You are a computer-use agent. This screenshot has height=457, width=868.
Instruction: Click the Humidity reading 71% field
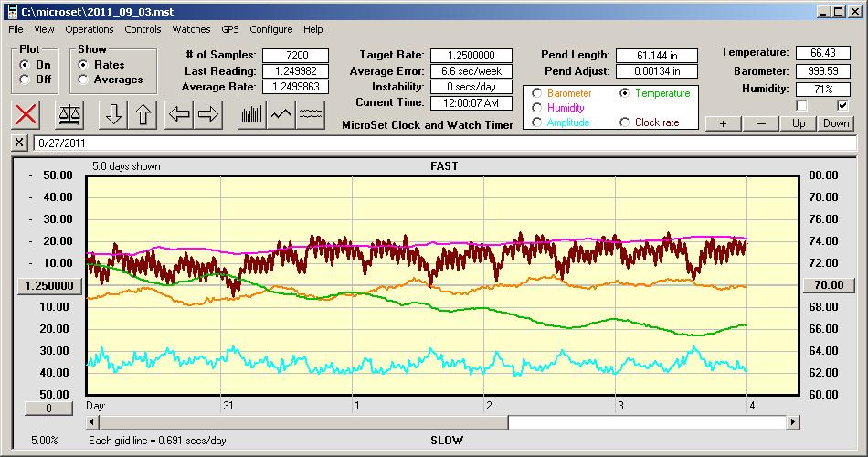click(822, 89)
